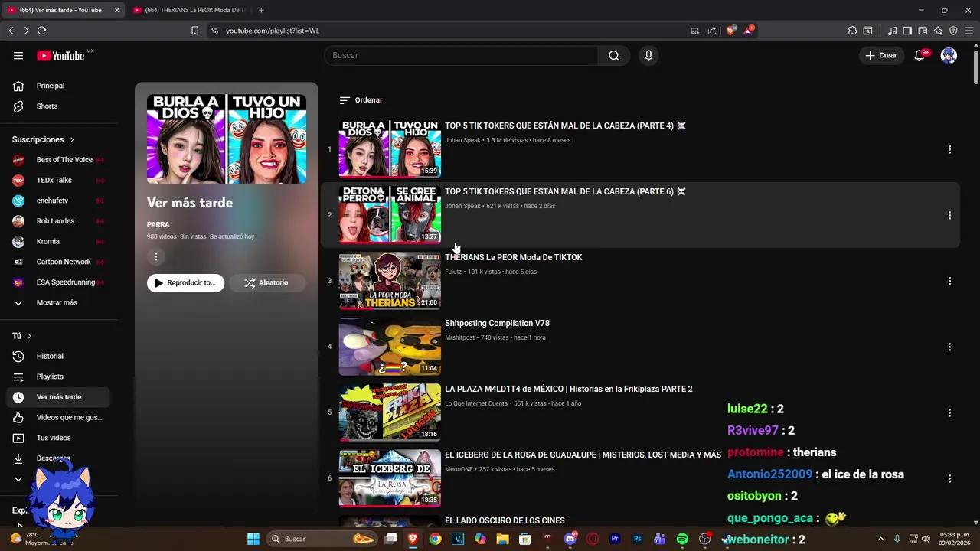Viewport: 980px width, 551px height.
Task: Open options for TIK TOKERS PARTE 6 video
Action: (x=949, y=215)
